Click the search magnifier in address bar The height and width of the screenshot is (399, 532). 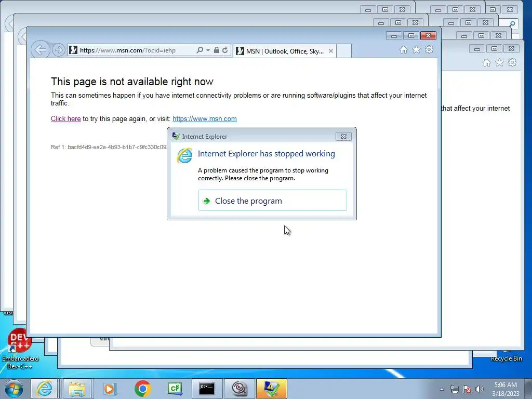200,50
